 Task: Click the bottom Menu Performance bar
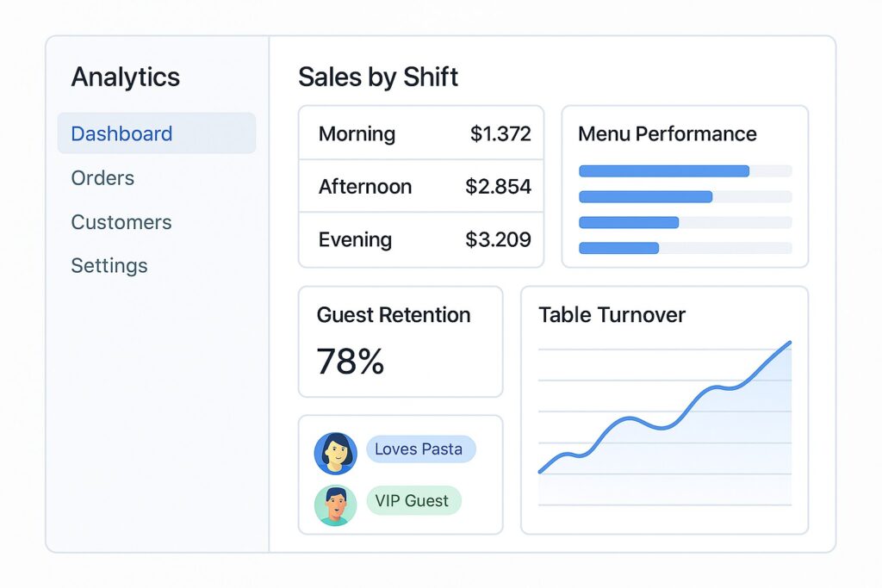pos(618,249)
